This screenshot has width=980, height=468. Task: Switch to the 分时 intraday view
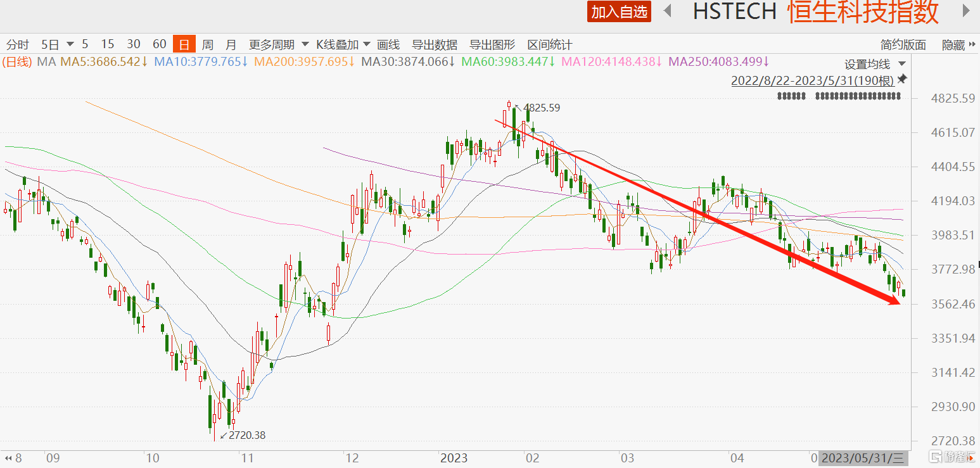[18, 44]
